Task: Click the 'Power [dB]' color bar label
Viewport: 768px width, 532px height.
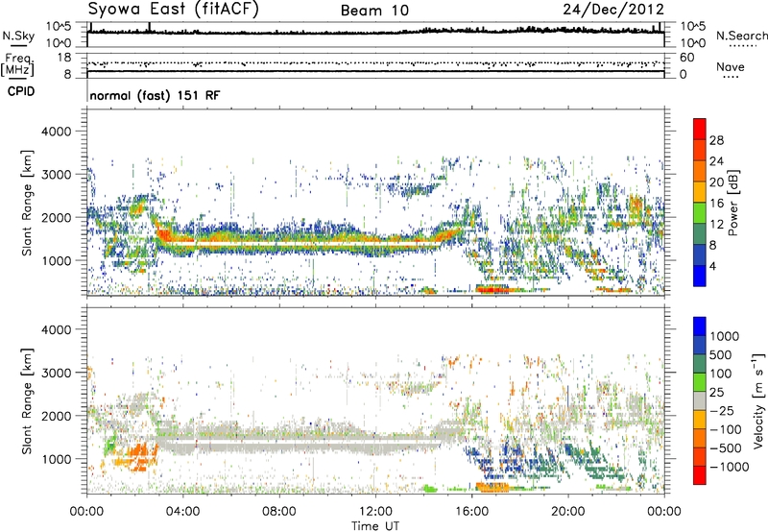Action: (733, 203)
